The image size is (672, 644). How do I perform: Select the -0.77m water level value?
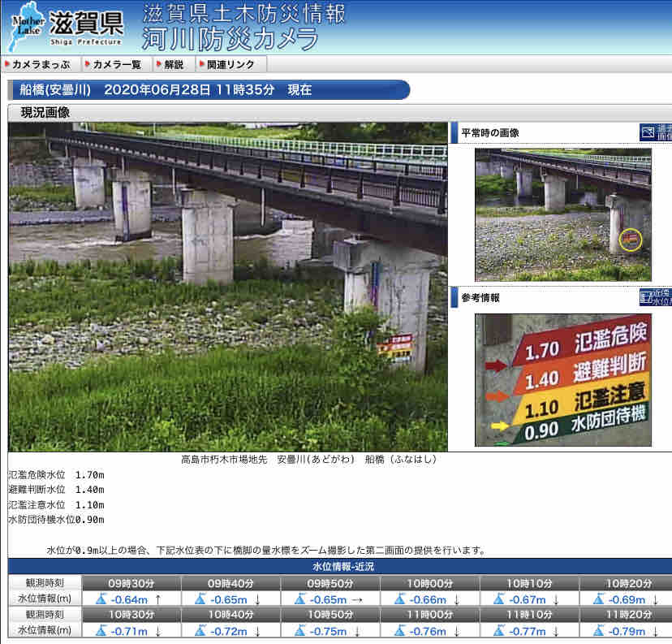(x=528, y=631)
